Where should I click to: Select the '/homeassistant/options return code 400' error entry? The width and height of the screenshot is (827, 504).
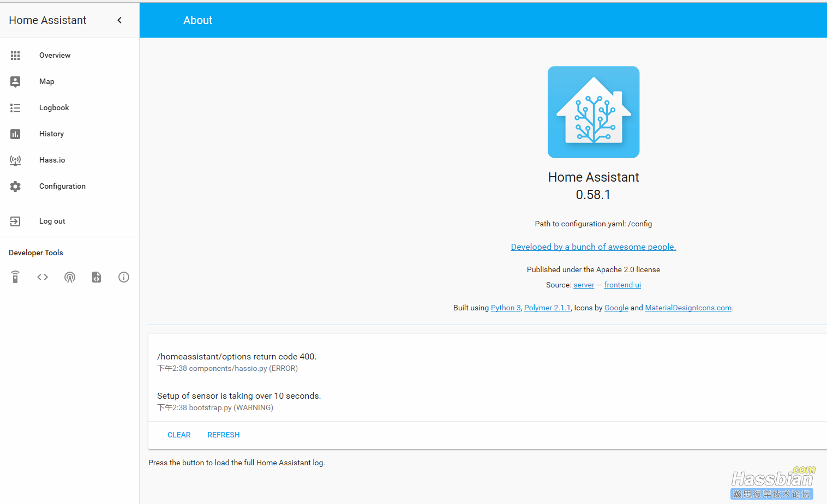click(237, 357)
